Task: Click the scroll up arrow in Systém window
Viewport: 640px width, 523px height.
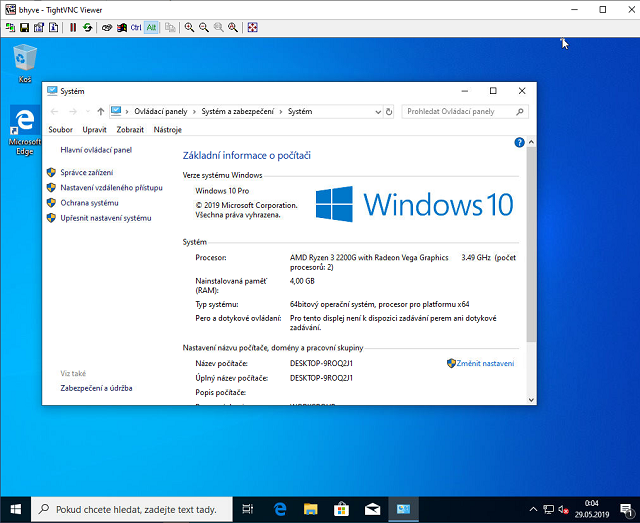Action: (531, 142)
